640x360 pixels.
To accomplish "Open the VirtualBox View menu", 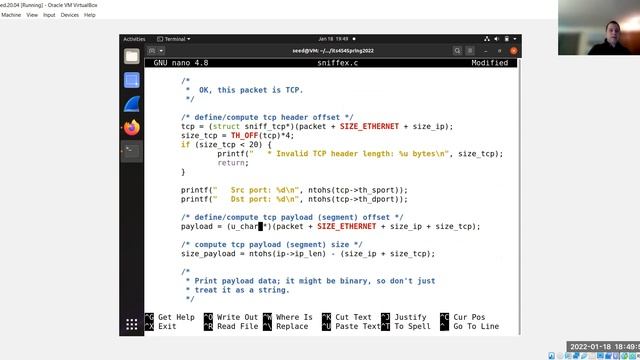I will (x=32, y=15).
